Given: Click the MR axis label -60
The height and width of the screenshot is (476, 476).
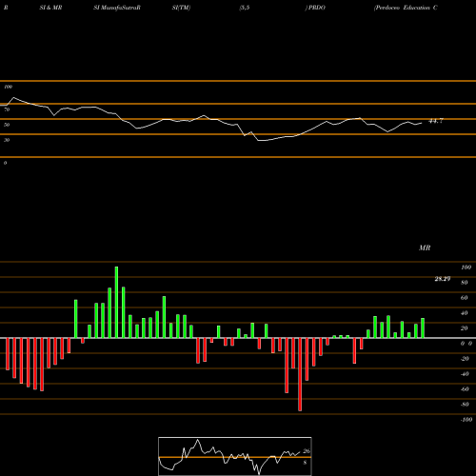Looking at the screenshot, I should pos(465,389).
